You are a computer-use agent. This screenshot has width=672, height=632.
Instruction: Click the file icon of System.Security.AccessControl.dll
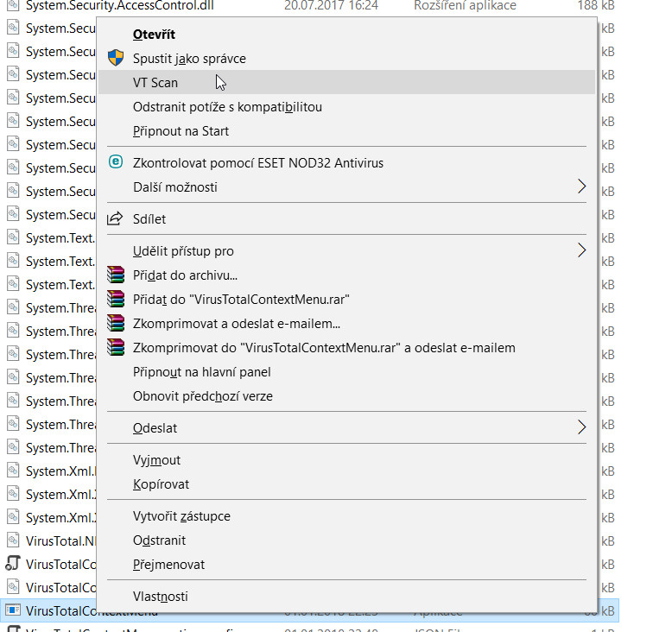pos(13,5)
